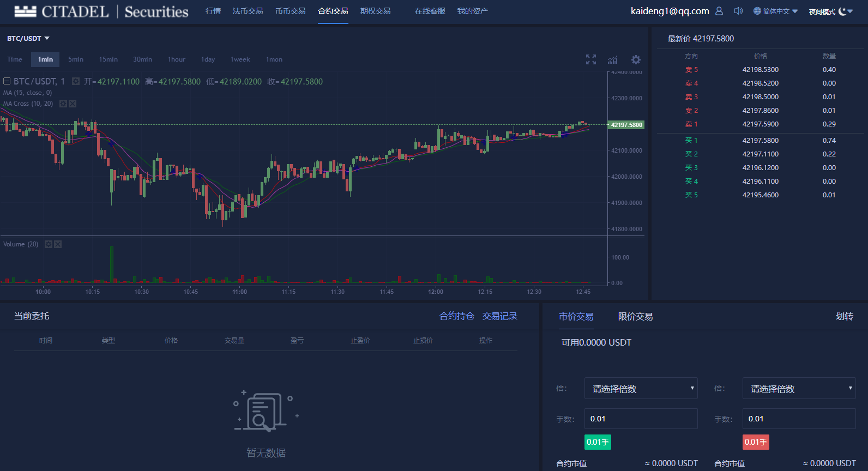Switch to 限价交易 tab

[635, 317]
